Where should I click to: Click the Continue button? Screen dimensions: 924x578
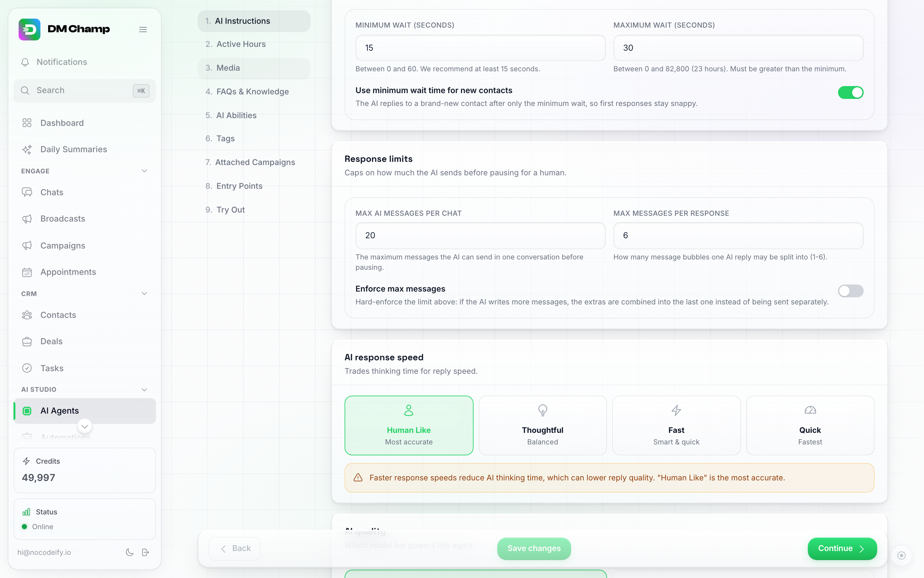click(842, 548)
